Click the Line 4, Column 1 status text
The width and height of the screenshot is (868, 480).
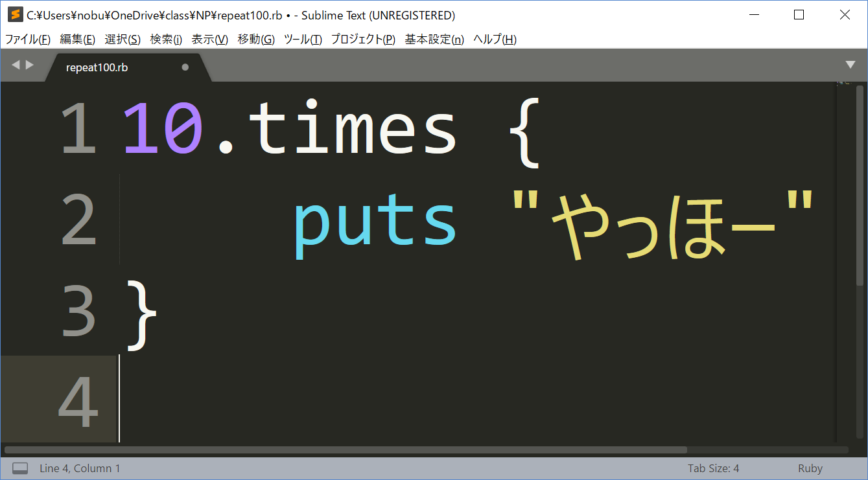click(80, 468)
